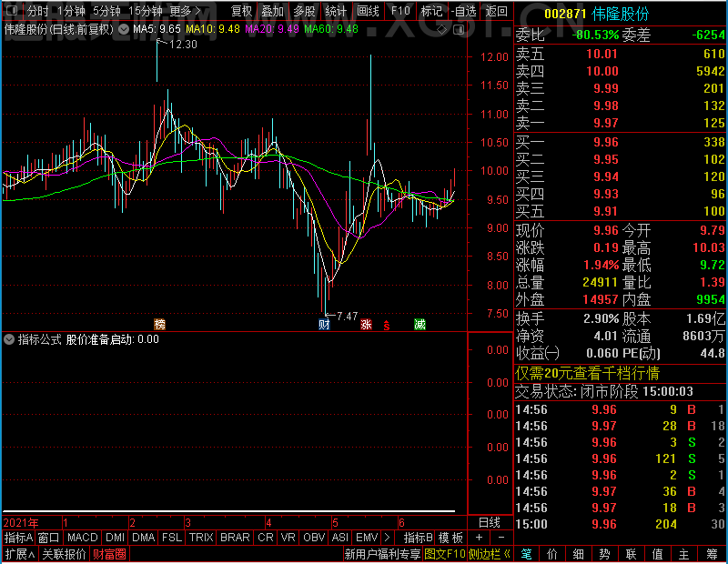Click the 标记 mark button
The width and height of the screenshot is (728, 564).
pos(431,11)
